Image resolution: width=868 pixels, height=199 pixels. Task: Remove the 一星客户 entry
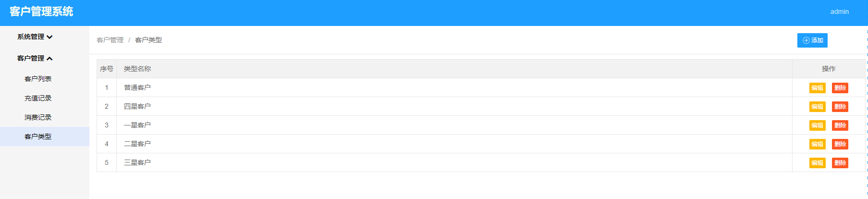(x=840, y=125)
